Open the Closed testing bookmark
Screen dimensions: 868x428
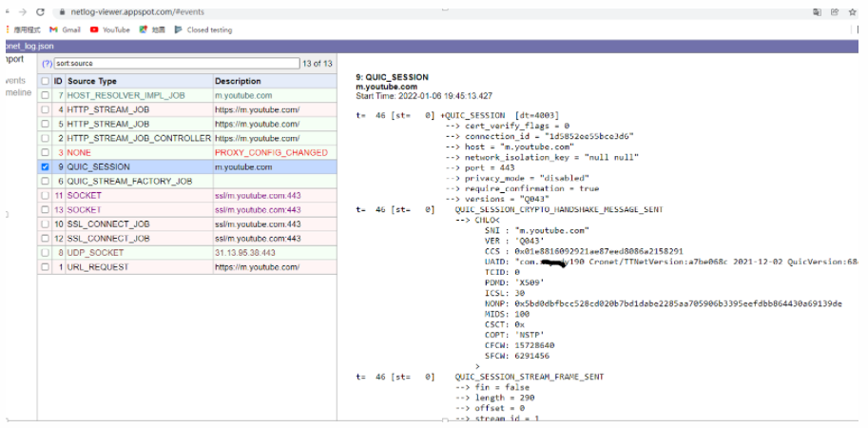[203, 29]
